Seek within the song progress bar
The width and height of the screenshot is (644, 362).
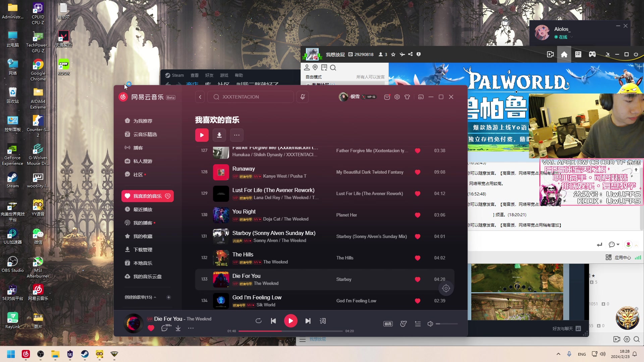290,331
